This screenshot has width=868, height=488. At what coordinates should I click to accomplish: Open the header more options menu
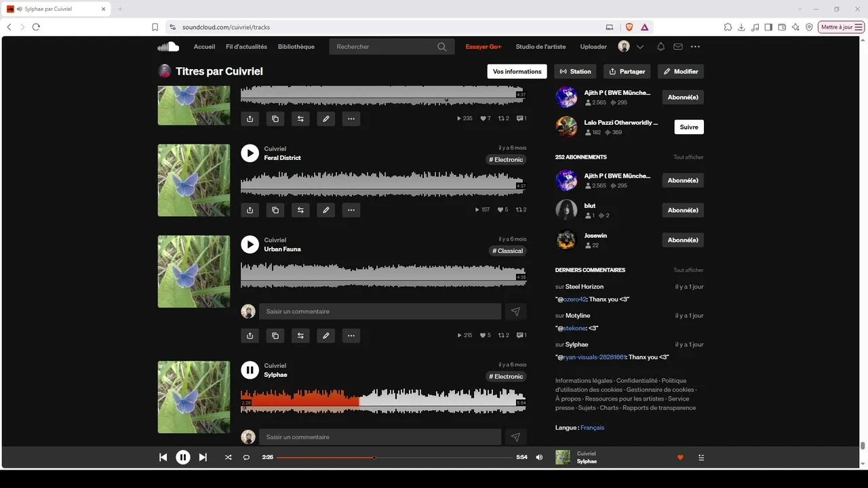point(695,47)
